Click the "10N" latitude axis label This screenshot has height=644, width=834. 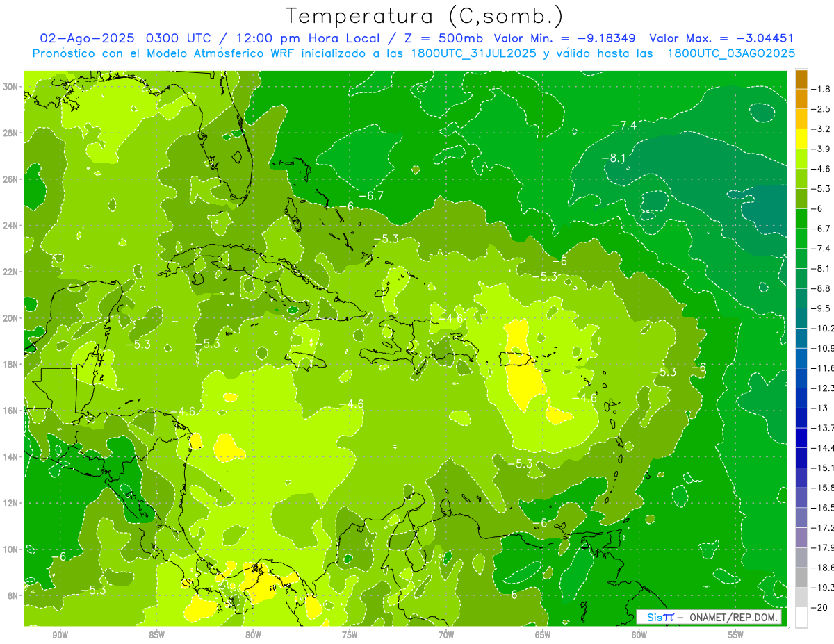click(x=12, y=549)
